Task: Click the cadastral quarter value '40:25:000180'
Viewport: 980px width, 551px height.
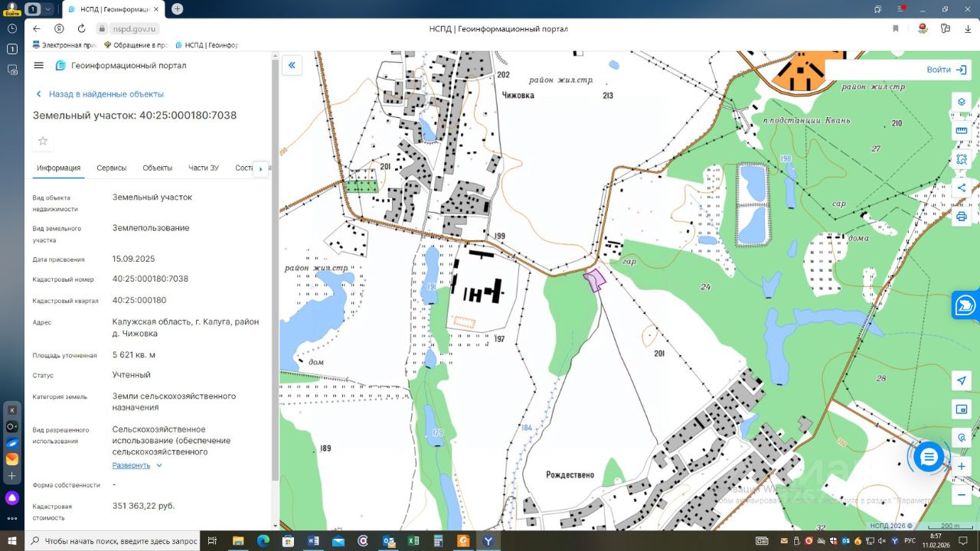Action: 139,300
